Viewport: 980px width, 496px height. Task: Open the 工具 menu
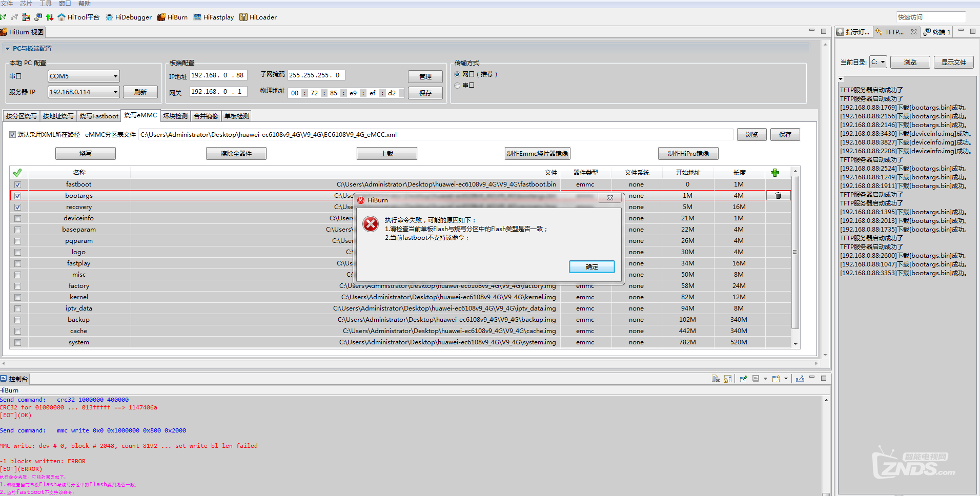tap(46, 4)
